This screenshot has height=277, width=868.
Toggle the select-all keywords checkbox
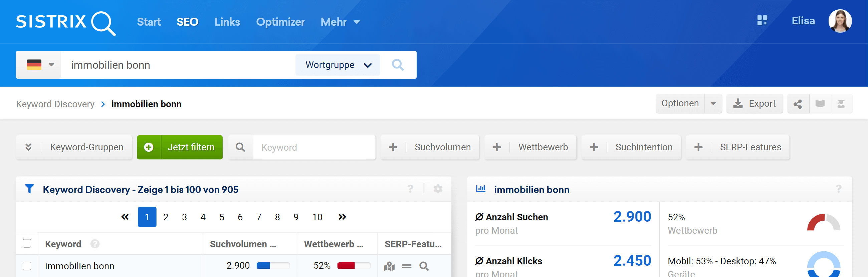point(27,243)
